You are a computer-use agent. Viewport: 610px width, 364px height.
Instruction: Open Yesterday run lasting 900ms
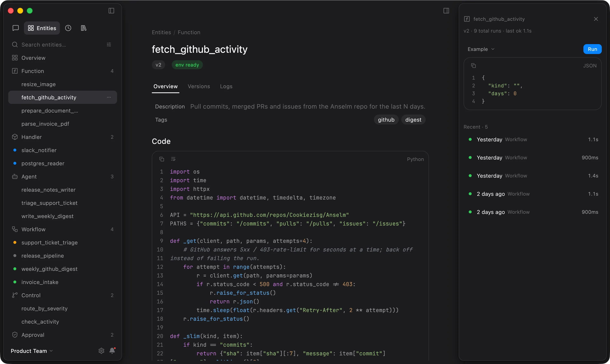(533, 158)
